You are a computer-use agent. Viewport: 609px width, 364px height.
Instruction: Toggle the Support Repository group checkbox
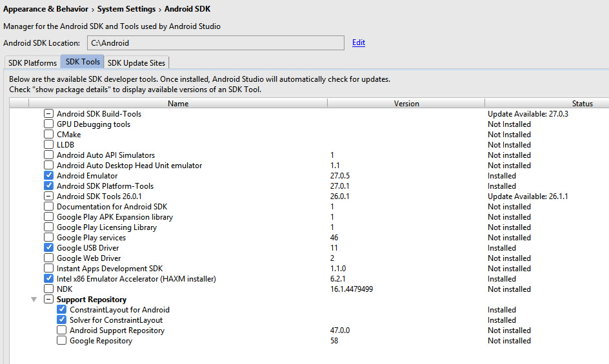48,299
